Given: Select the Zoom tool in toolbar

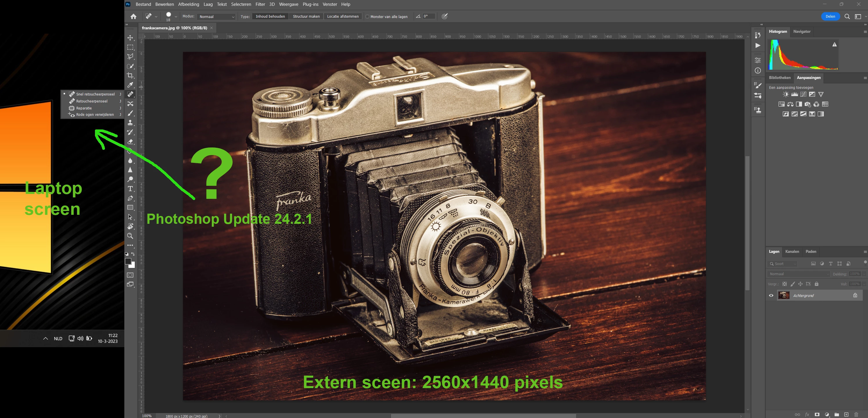Looking at the screenshot, I should [130, 236].
